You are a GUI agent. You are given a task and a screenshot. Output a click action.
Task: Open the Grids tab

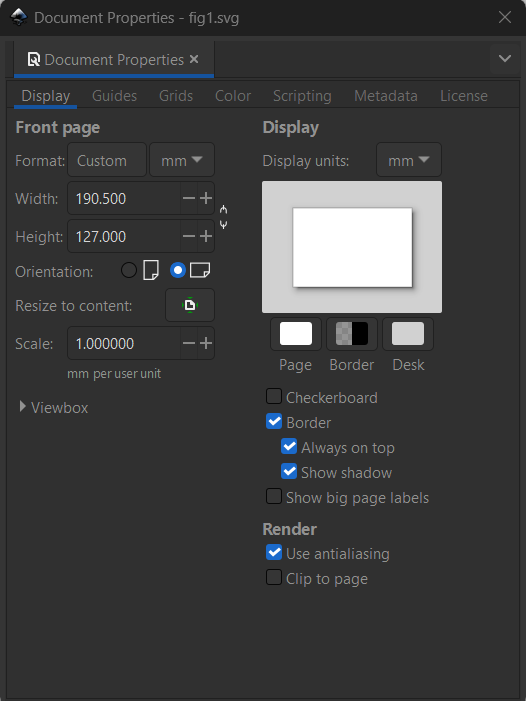pyautogui.click(x=176, y=96)
